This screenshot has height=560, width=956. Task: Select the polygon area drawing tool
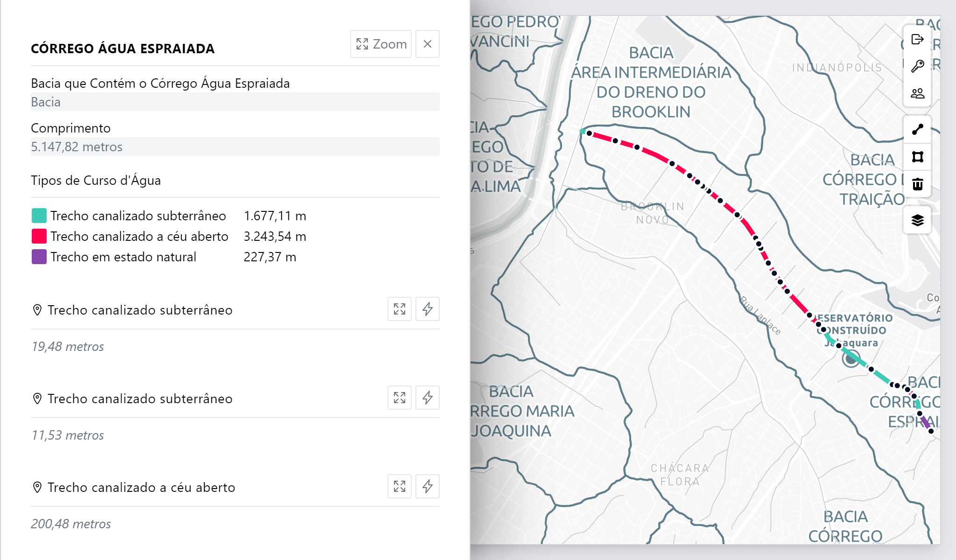coord(917,157)
